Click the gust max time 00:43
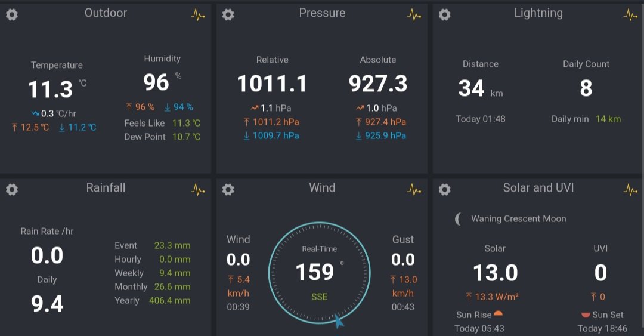 [x=403, y=307]
